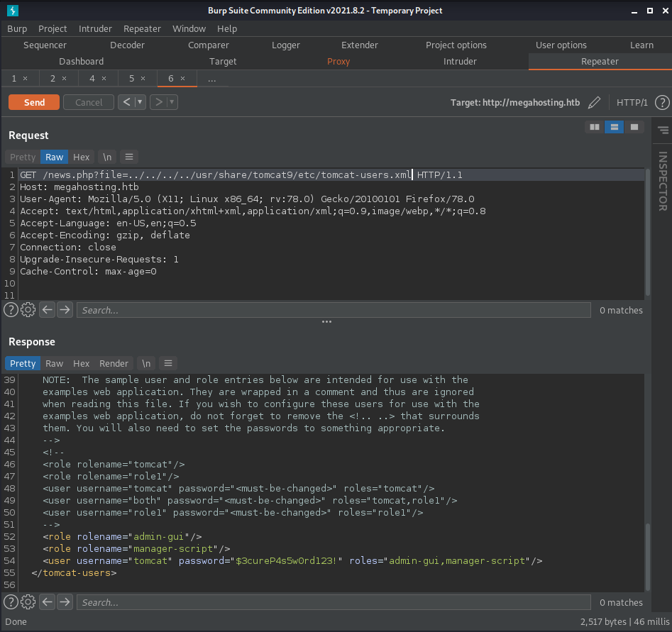This screenshot has width=672, height=632.
Task: Click the Burp Suite logo icon
Action: tap(13, 10)
